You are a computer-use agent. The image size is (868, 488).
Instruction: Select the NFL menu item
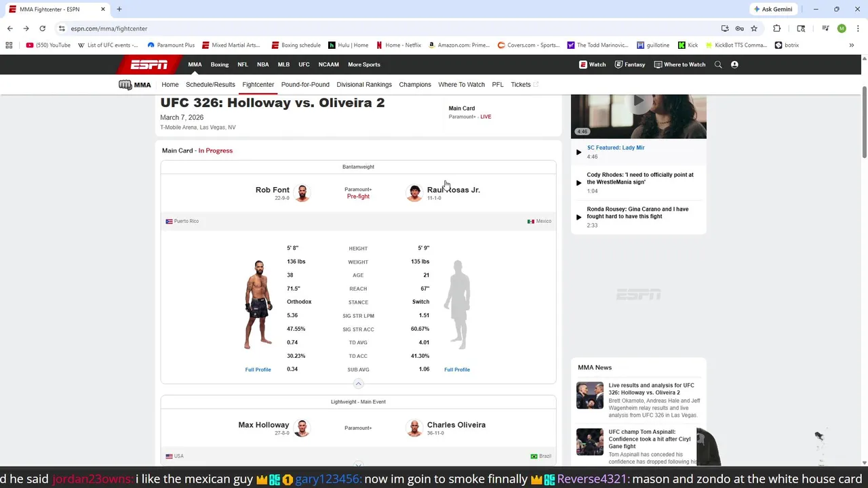[x=243, y=64]
